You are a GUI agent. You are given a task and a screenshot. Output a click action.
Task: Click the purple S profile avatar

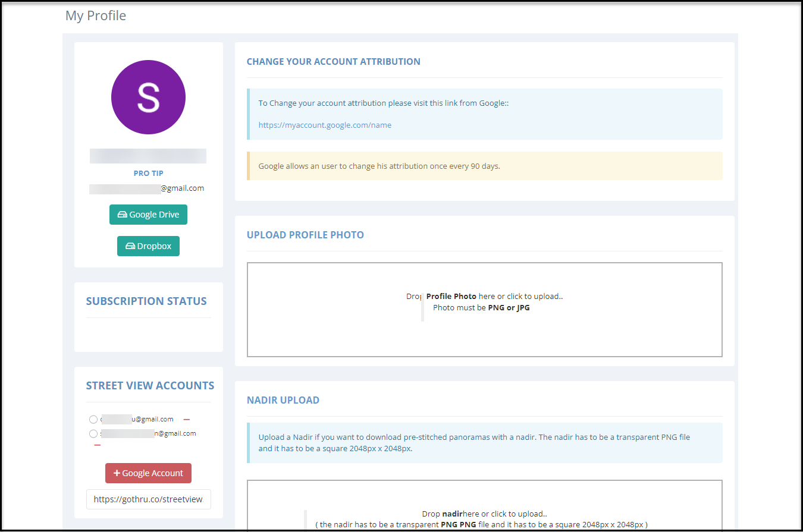(148, 97)
